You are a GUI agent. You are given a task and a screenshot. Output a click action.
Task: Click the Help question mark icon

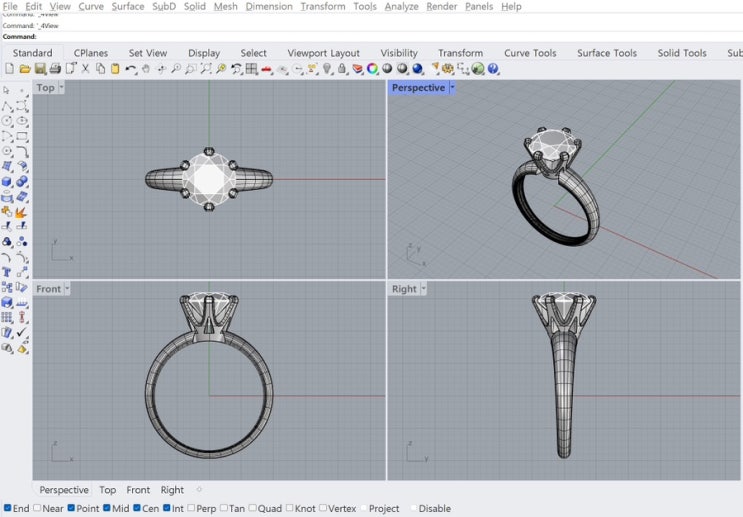tap(493, 69)
